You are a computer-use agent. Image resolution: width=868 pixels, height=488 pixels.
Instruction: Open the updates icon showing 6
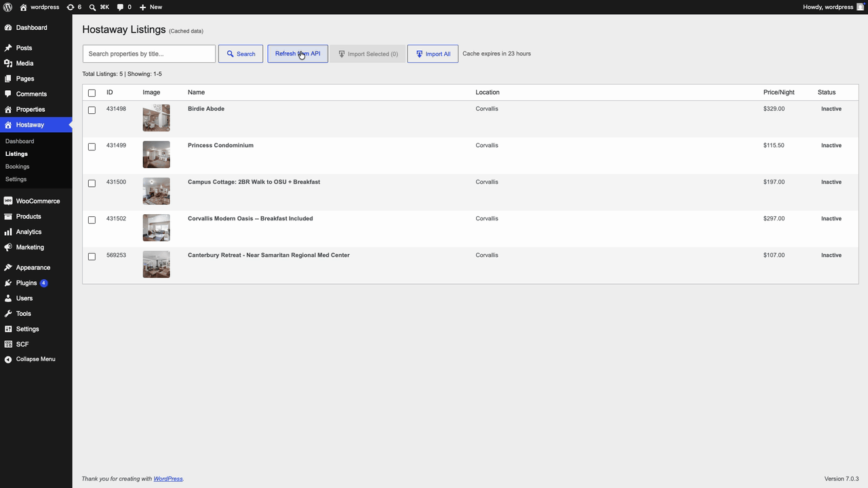(74, 7)
